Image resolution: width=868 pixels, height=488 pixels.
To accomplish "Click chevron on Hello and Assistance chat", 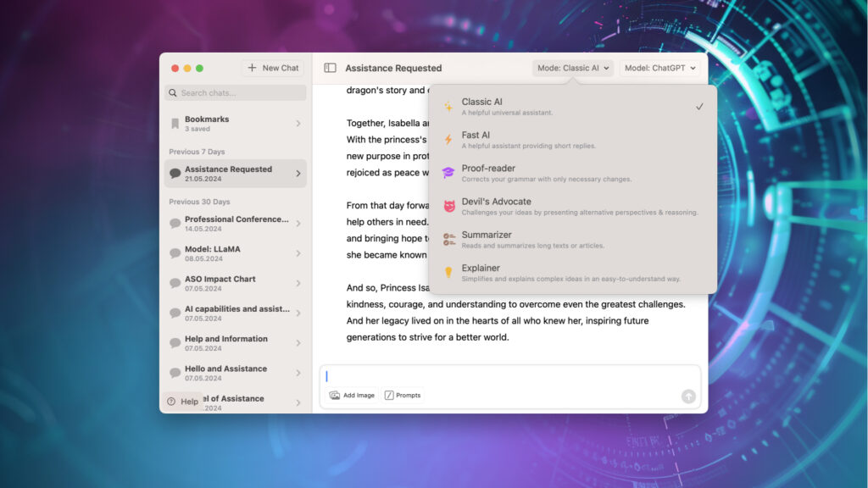I will click(298, 373).
